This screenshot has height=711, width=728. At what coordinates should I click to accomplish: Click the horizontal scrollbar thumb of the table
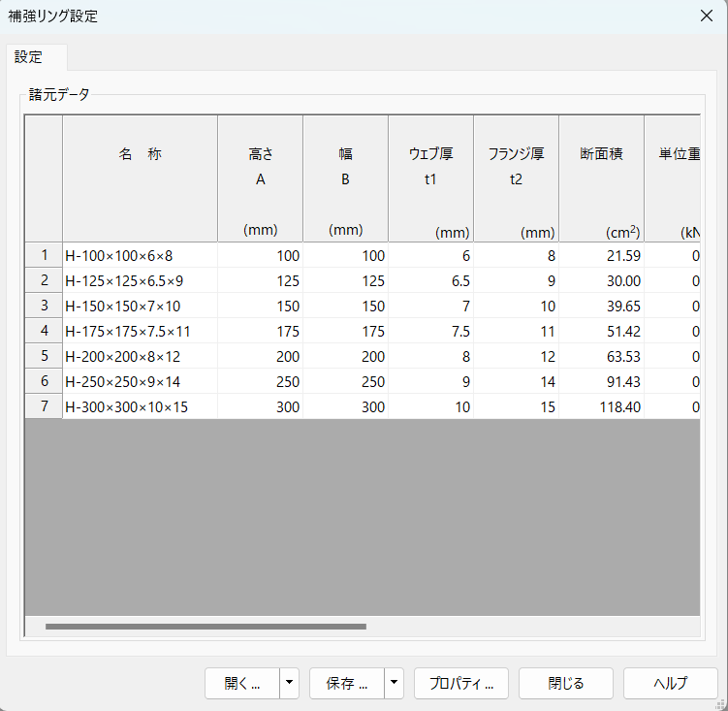(x=206, y=627)
